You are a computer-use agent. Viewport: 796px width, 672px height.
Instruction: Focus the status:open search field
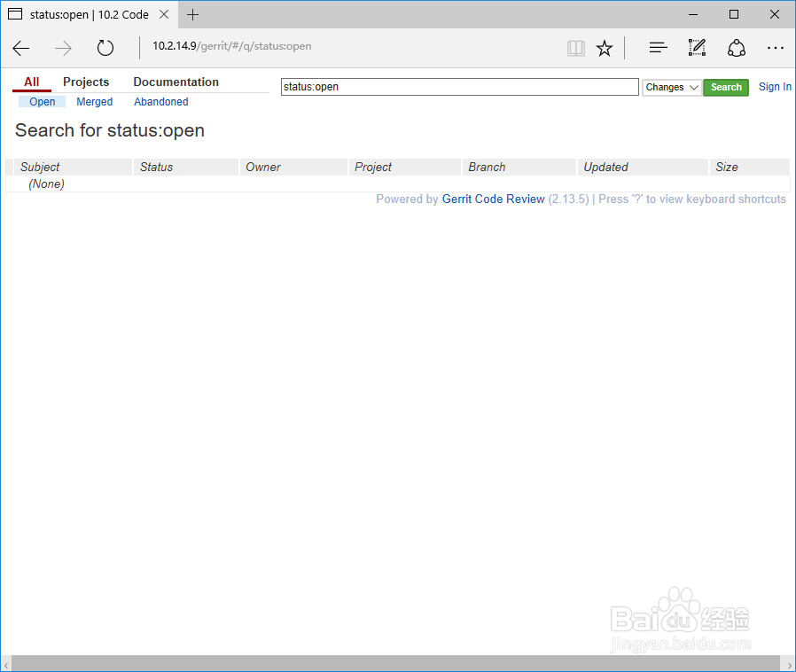pyautogui.click(x=460, y=87)
